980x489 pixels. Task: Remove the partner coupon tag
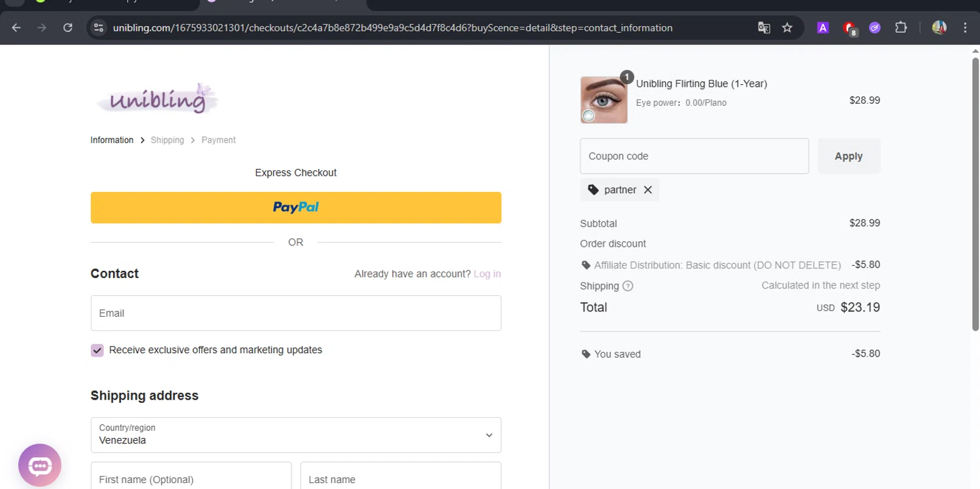coord(648,190)
